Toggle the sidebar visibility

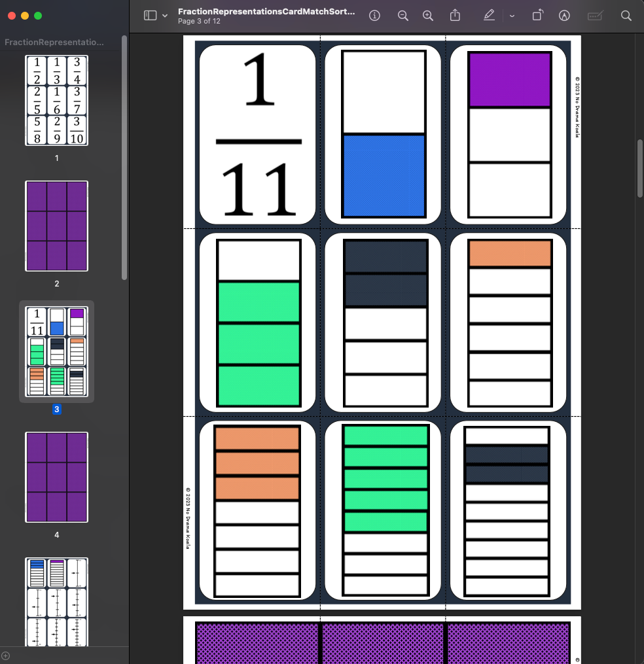150,15
